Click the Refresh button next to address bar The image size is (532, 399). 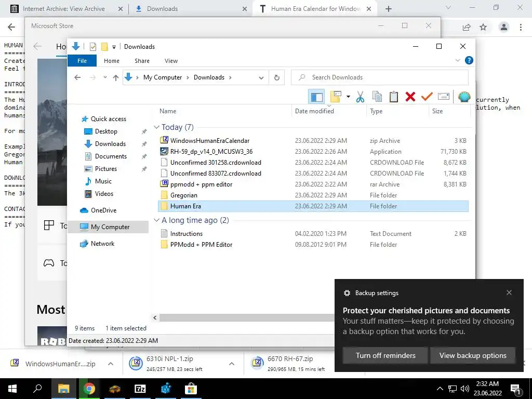point(277,78)
